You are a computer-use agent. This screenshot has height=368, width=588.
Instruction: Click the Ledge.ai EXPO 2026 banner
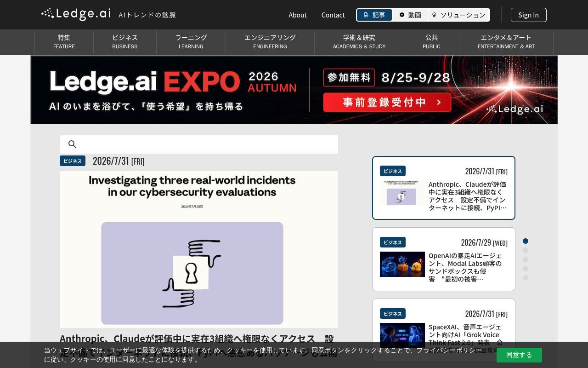click(x=294, y=90)
